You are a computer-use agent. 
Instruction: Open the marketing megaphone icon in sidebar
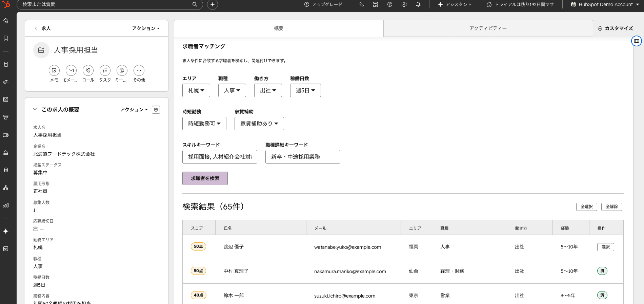(x=6, y=82)
